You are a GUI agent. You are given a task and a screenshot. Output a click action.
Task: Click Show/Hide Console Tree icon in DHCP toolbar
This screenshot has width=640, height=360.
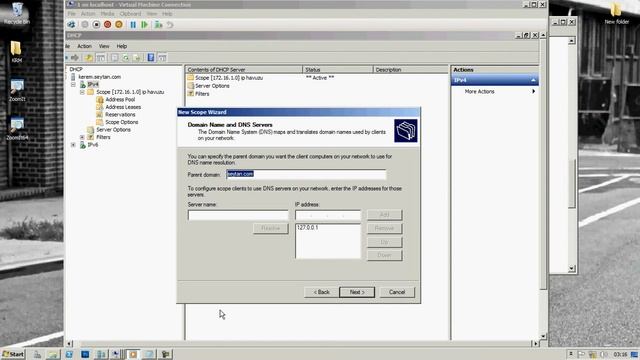click(100, 58)
